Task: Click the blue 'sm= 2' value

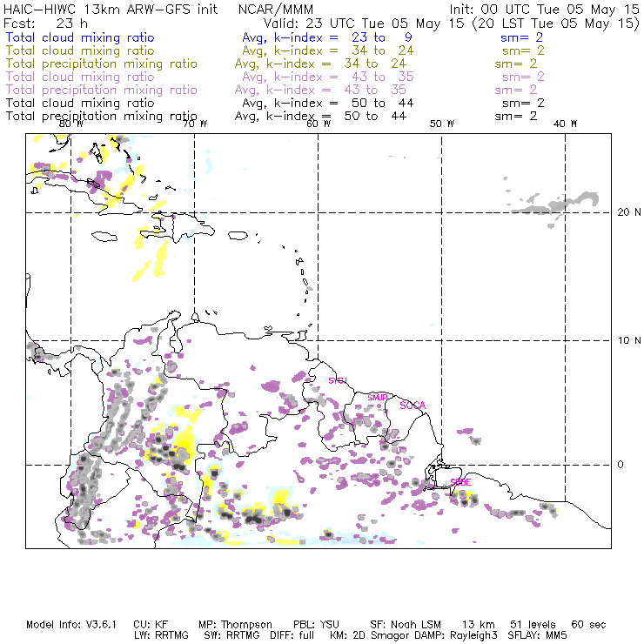Action: coord(521,37)
